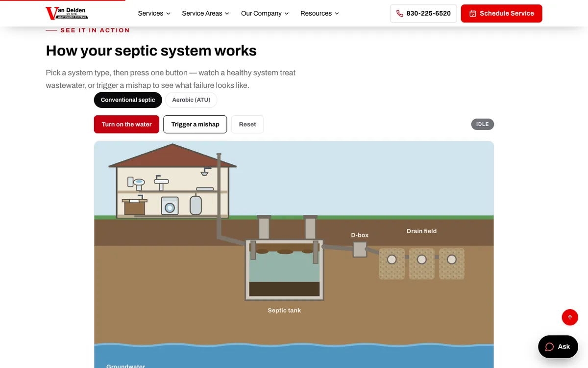Image resolution: width=588 pixels, height=368 pixels.
Task: Click Trigger a mishap button
Action: [195, 124]
